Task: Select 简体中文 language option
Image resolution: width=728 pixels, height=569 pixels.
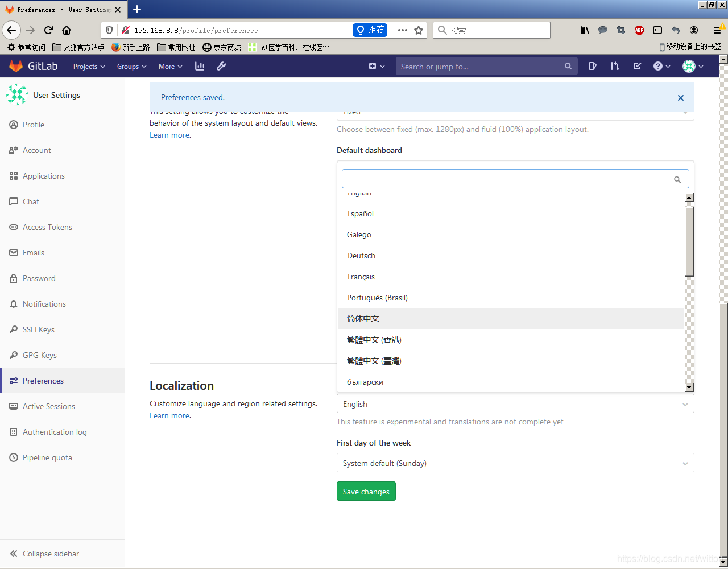Action: pyautogui.click(x=511, y=319)
